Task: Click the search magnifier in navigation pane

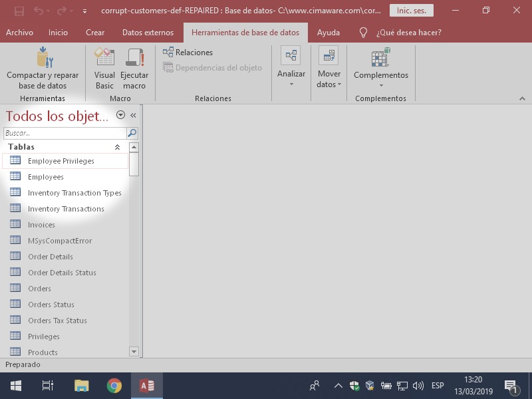Action: click(x=132, y=133)
